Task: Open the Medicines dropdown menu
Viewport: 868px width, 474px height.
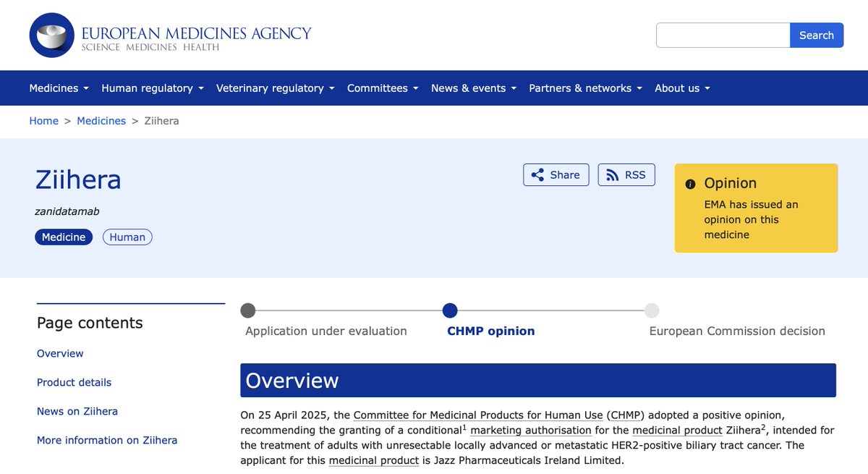Action: coord(59,88)
